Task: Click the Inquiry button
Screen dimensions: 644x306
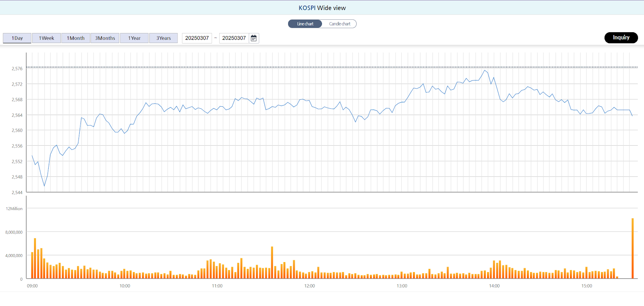Action: tap(621, 37)
